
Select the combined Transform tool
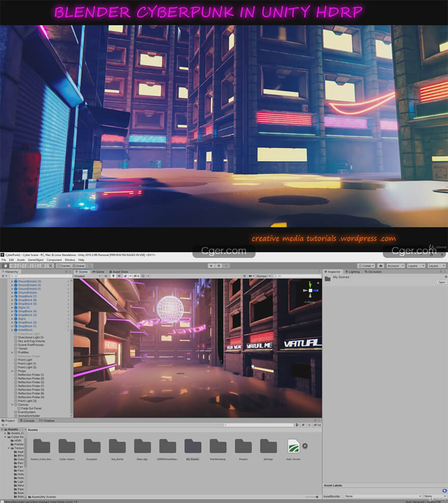pyautogui.click(x=43, y=266)
